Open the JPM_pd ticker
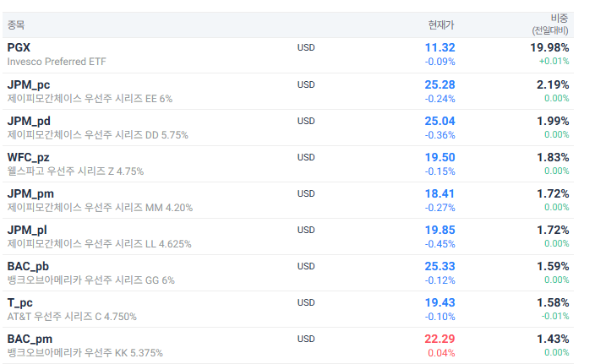 tap(29, 122)
